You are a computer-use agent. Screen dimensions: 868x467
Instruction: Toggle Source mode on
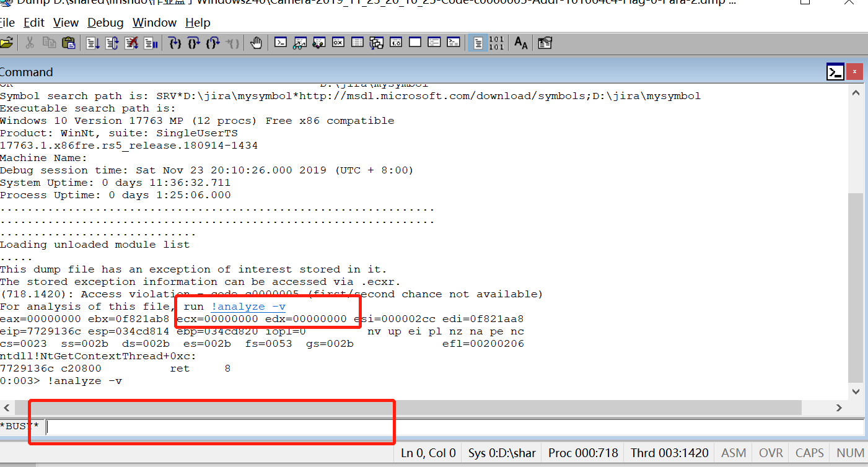(x=478, y=42)
